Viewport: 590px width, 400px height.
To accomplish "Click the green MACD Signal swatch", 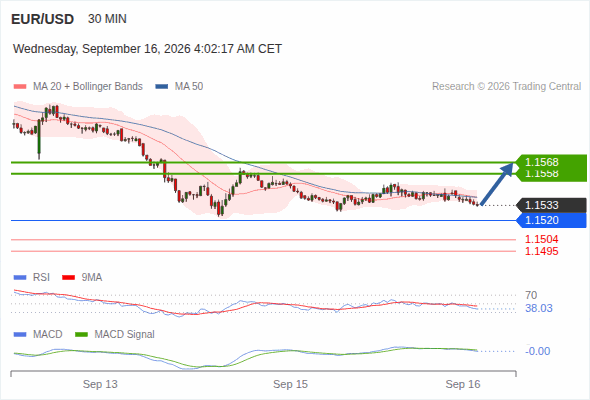I will (81, 335).
